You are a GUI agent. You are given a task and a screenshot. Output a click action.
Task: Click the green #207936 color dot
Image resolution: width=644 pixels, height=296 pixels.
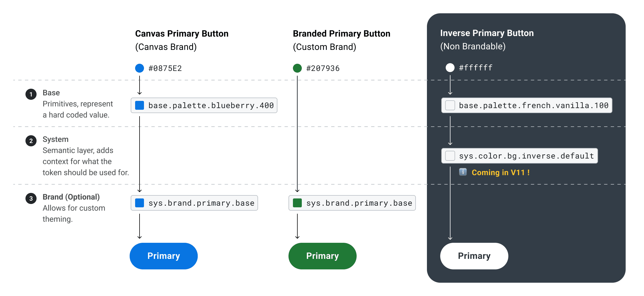[x=297, y=68]
